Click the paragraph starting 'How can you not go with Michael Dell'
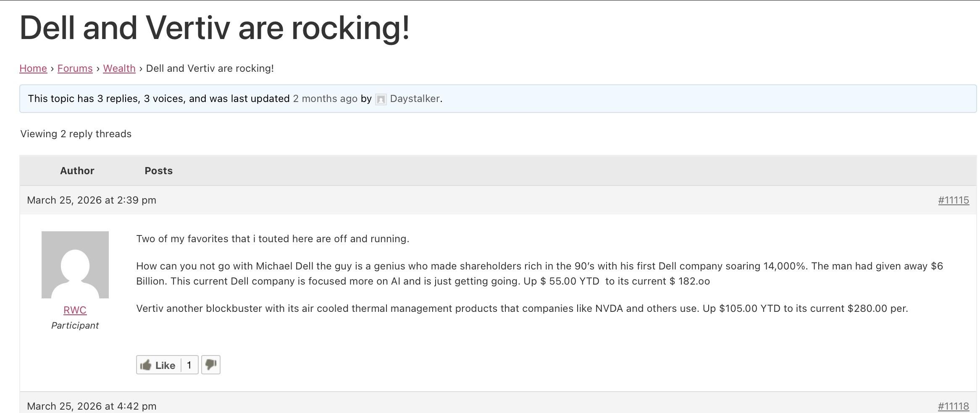 click(x=540, y=274)
